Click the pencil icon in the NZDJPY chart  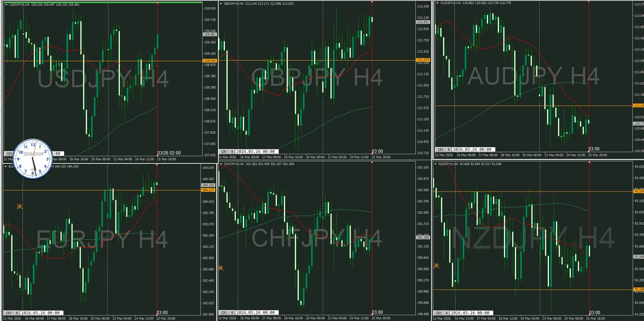436,266
